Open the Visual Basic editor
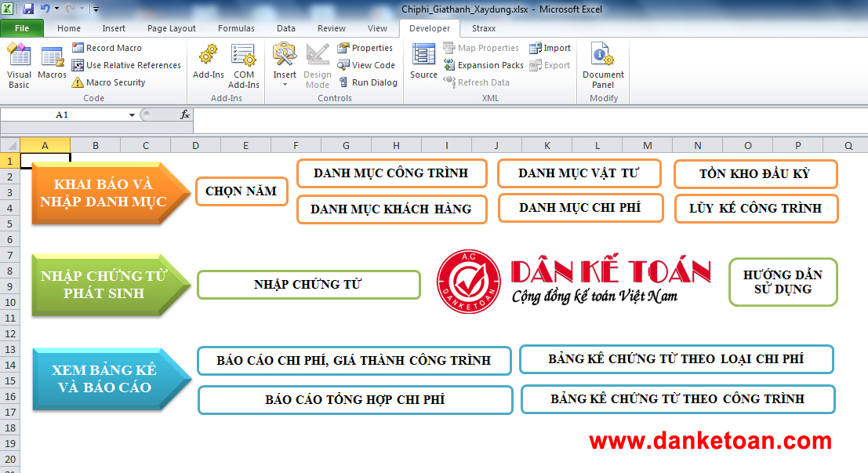 coord(19,65)
